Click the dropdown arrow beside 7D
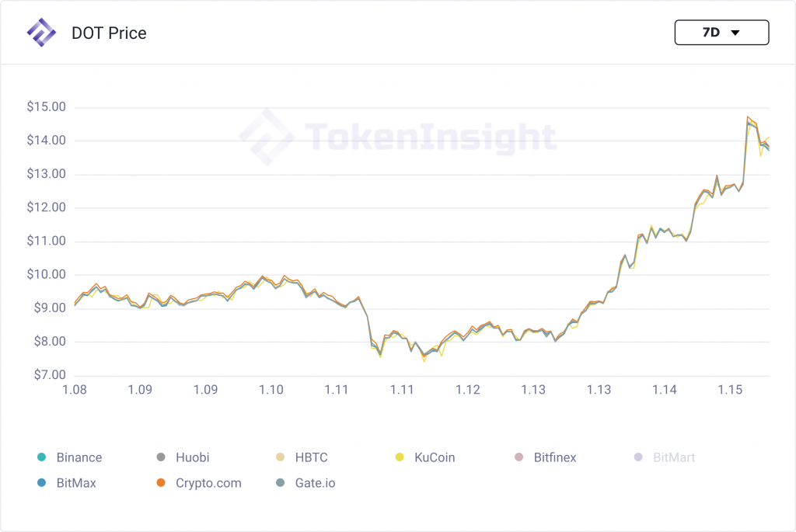 point(735,33)
